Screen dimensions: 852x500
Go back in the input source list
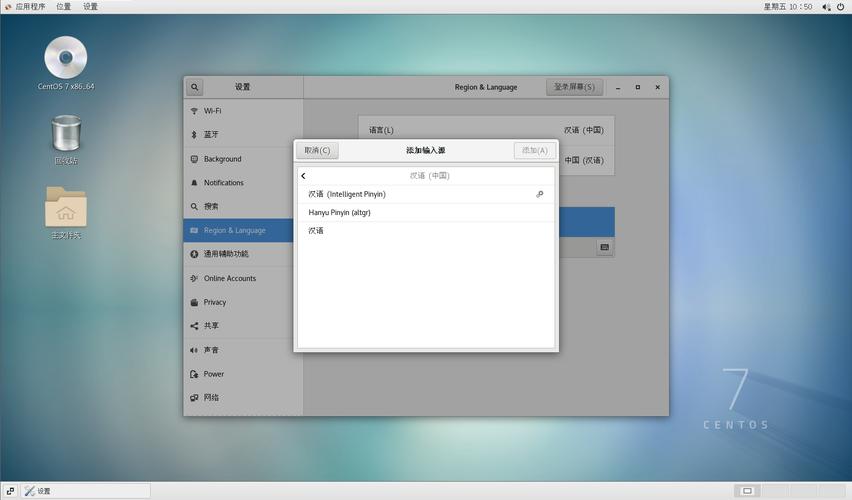304,176
